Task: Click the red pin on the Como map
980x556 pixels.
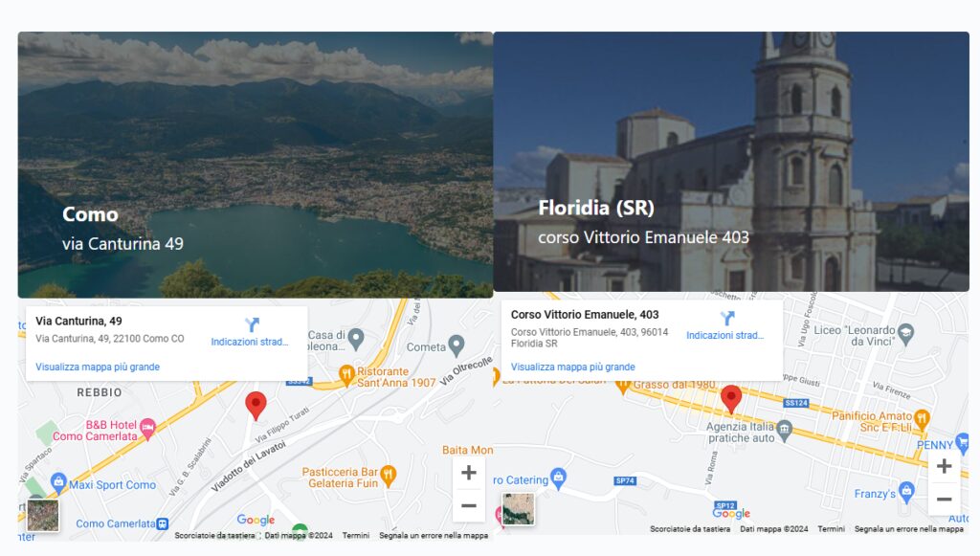Action: click(x=256, y=404)
